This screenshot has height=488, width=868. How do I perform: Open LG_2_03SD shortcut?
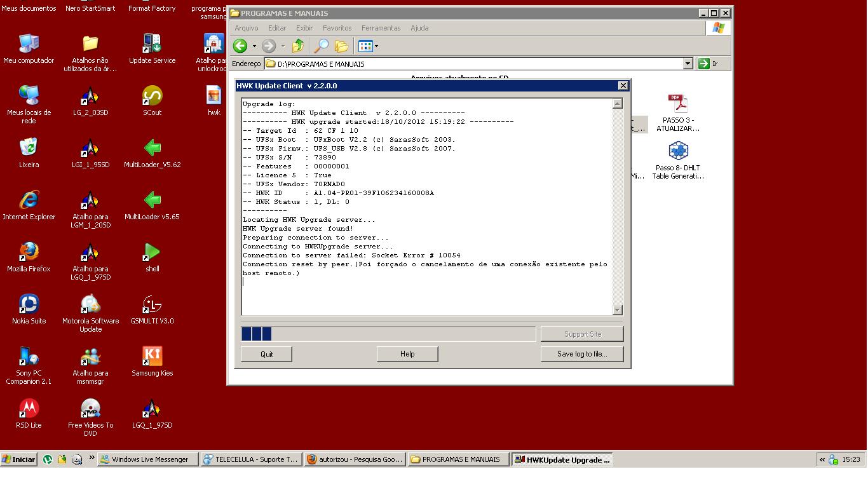[90, 101]
